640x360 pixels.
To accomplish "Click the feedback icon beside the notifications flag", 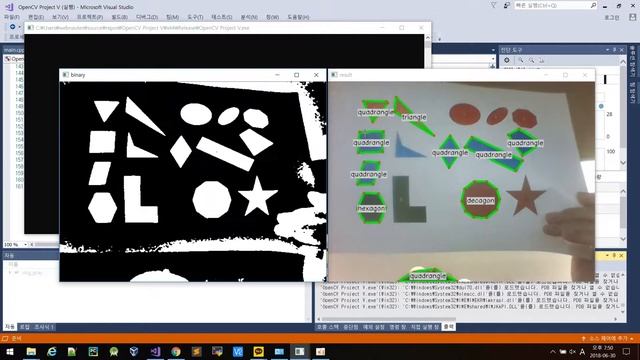I will pyautogui.click(x=507, y=5).
